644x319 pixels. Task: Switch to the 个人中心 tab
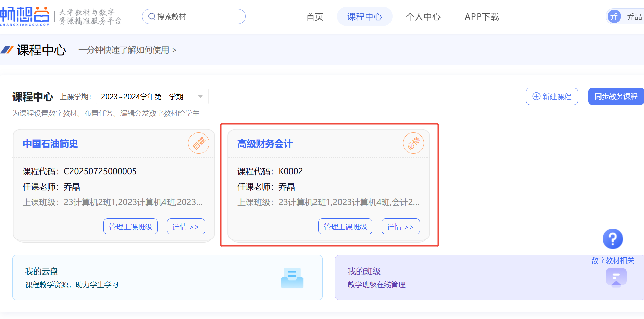click(423, 17)
